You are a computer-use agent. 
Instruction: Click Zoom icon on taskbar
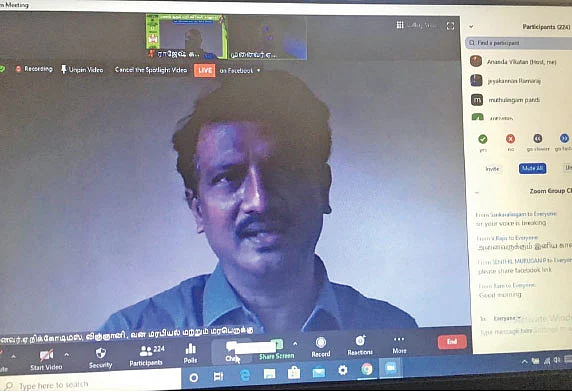tap(391, 368)
